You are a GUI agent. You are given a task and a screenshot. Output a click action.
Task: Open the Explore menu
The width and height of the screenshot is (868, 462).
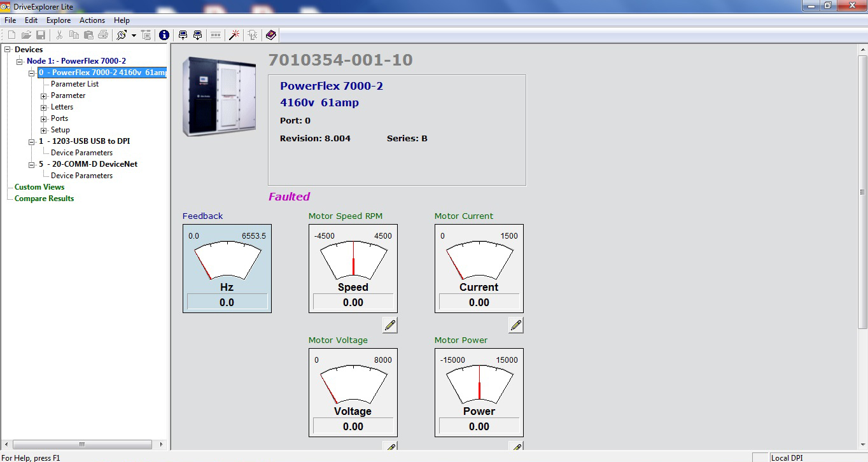(x=59, y=20)
